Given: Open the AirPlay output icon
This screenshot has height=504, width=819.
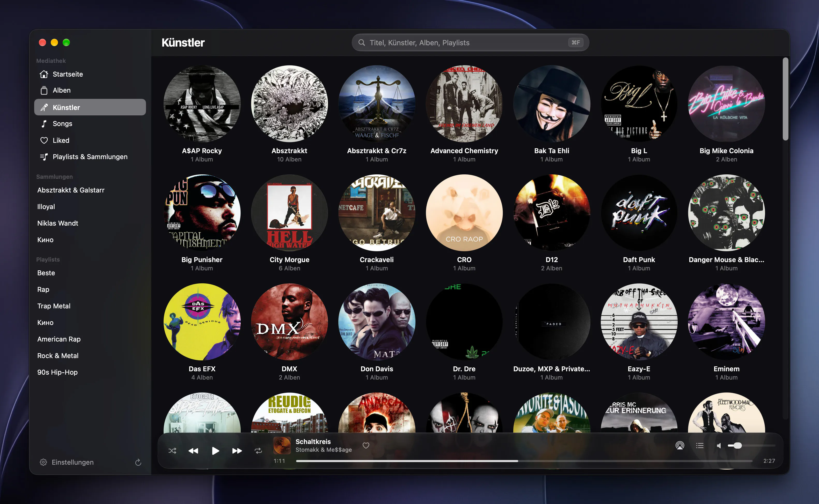Looking at the screenshot, I should [x=680, y=445].
